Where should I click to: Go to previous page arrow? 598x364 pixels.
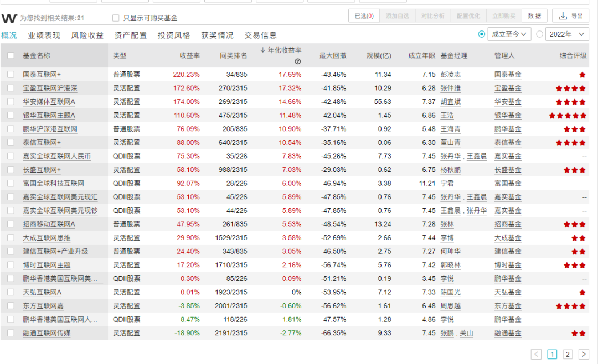[x=536, y=354]
